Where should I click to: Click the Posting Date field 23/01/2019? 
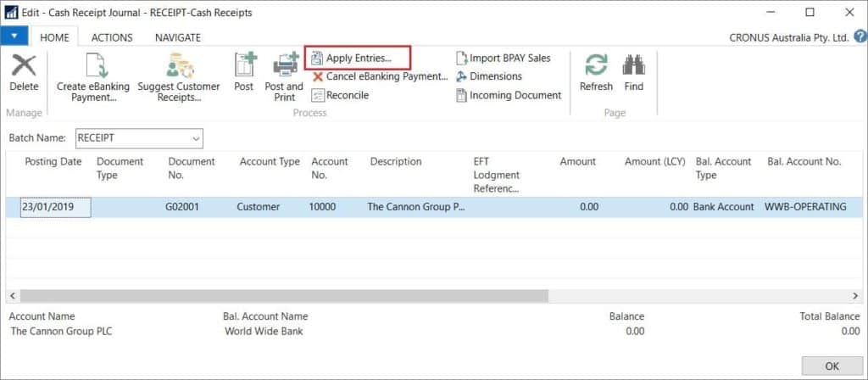pyautogui.click(x=55, y=207)
